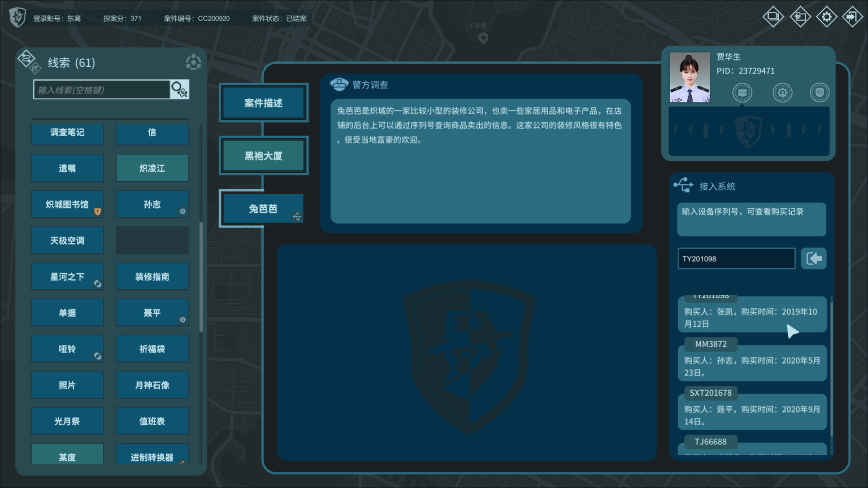This screenshot has width=868, height=488.
Task: Click the shield badge on 炽城图书馆 clue
Action: coord(97,211)
